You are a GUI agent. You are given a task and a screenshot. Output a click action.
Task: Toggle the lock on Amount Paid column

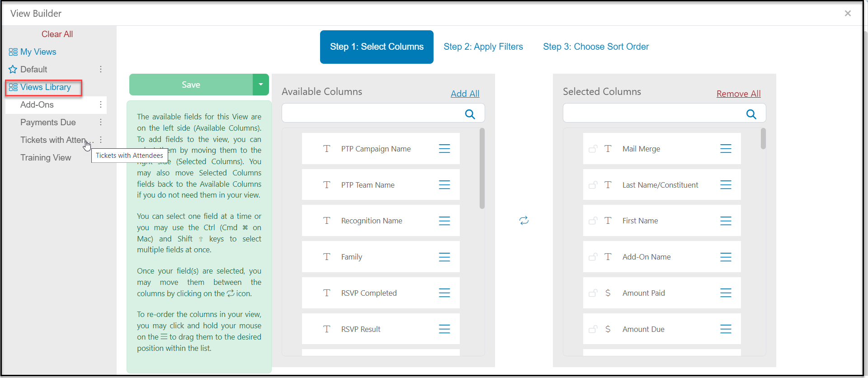[x=593, y=293]
